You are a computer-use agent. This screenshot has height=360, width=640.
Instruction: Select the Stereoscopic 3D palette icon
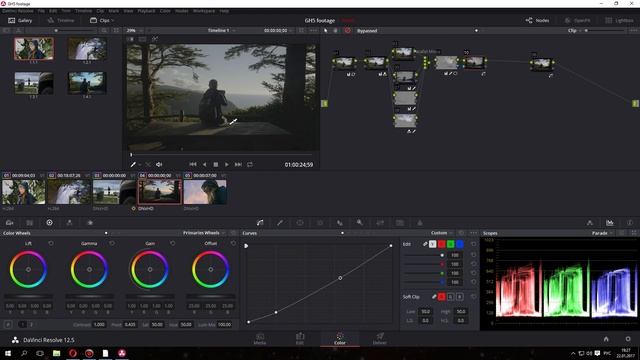tap(400, 223)
